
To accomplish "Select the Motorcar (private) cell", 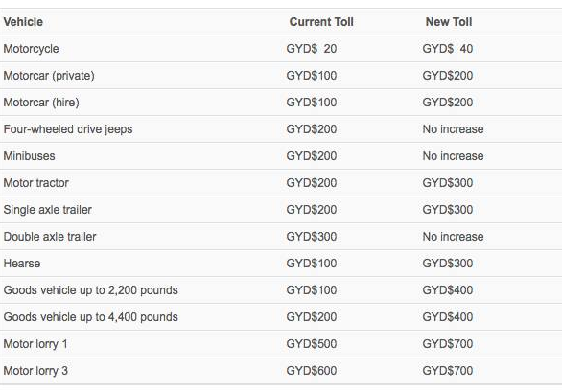I will (x=49, y=76).
